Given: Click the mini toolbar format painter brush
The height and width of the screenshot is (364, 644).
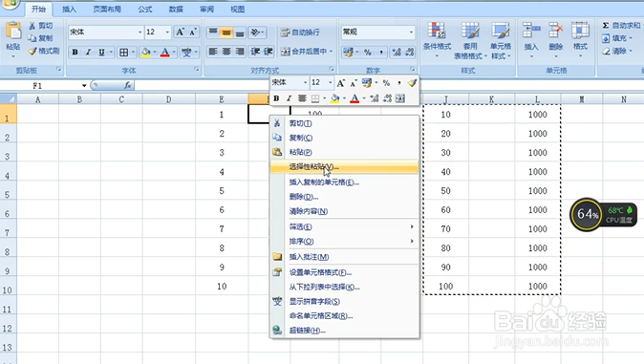Looking at the screenshot, I should coord(412,83).
